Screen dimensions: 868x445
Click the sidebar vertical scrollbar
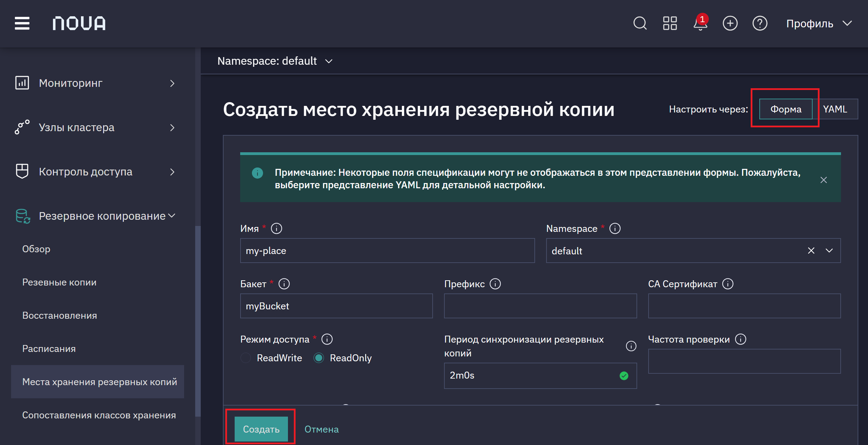pos(198,321)
